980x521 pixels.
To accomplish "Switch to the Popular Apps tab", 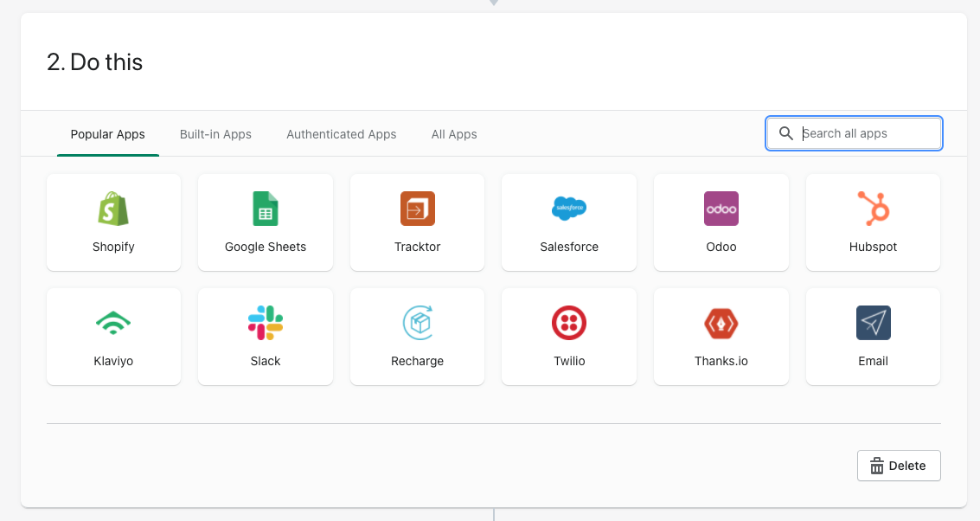I will pyautogui.click(x=107, y=134).
